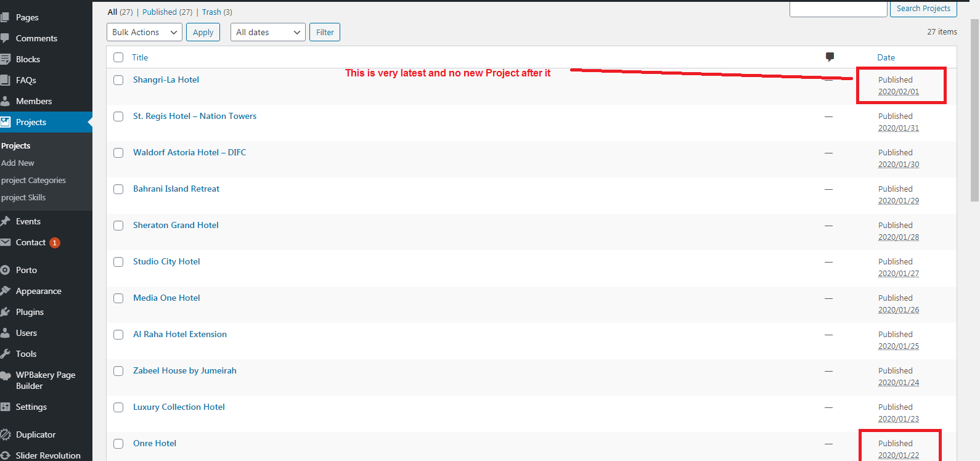Open the Sheraton Grand Hotel project

[176, 225]
